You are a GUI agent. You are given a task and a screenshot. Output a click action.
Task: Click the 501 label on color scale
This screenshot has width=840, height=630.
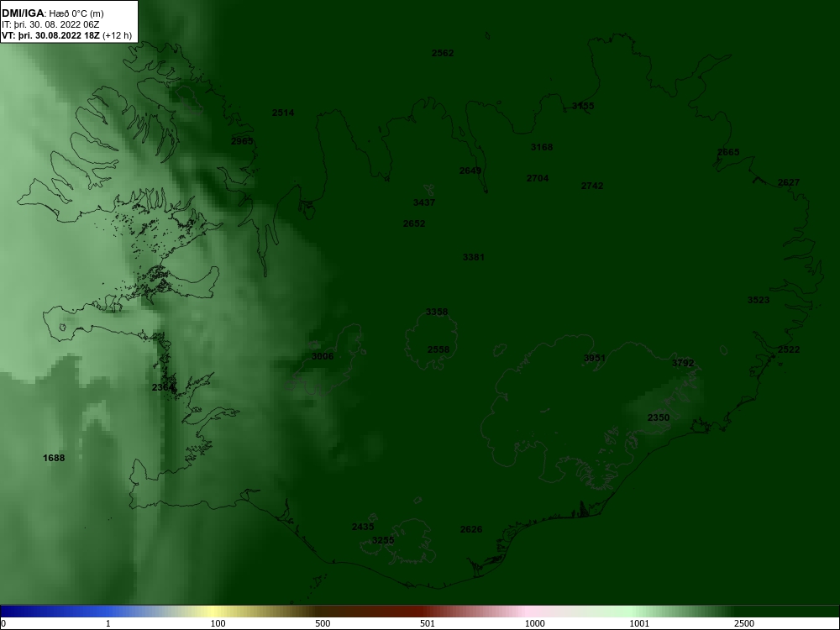tap(428, 623)
